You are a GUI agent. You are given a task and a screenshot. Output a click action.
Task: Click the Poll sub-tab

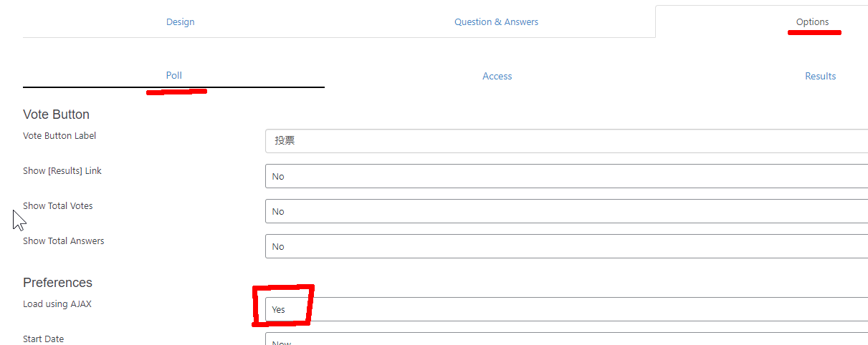[173, 75]
